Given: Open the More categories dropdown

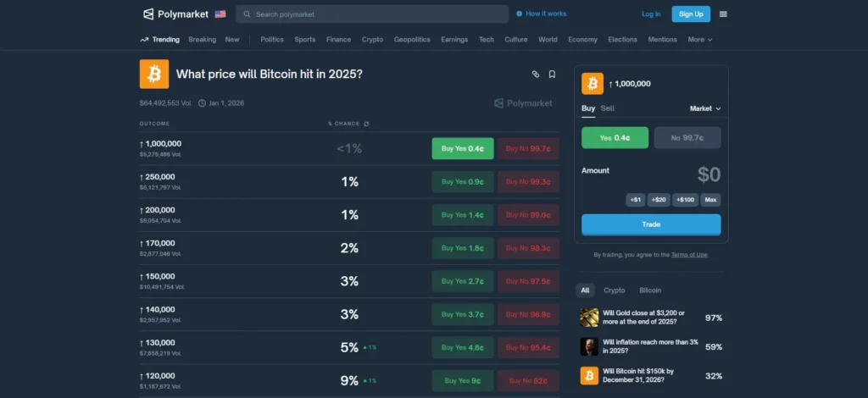Looking at the screenshot, I should pos(699,39).
